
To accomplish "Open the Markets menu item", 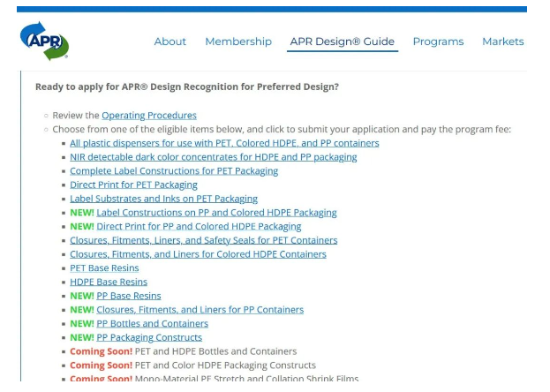I will click(x=503, y=41).
